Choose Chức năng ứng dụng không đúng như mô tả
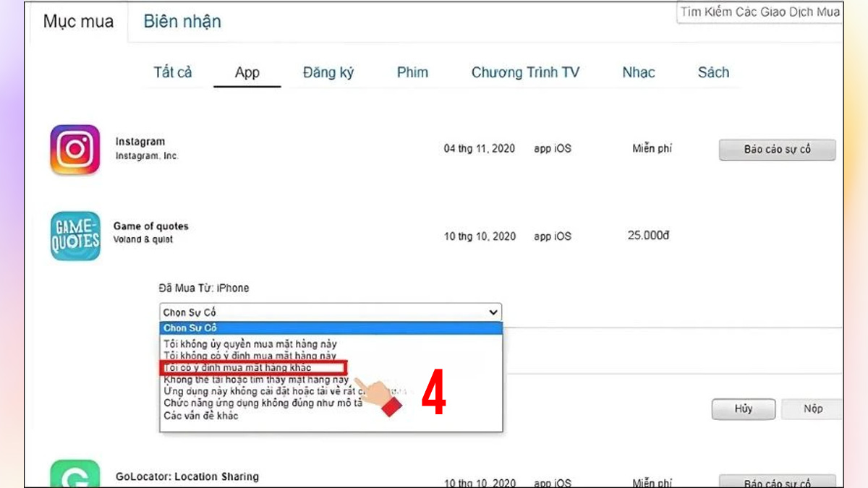This screenshot has width=868, height=488. click(263, 403)
